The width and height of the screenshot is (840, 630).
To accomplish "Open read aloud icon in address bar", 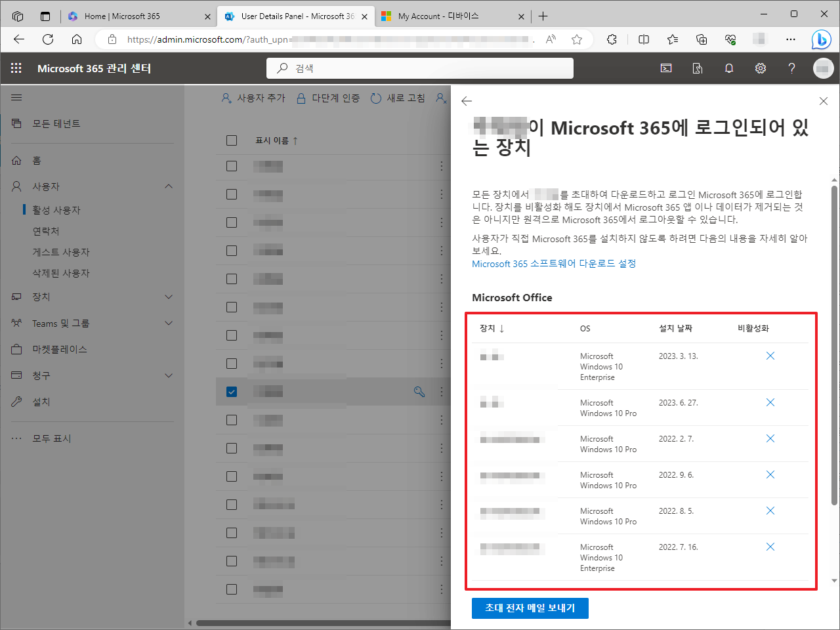I will click(x=551, y=39).
